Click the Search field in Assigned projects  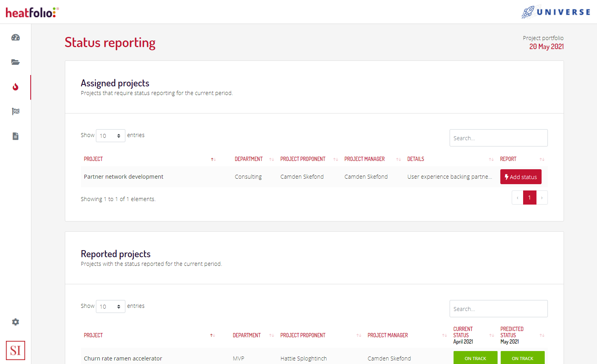[x=498, y=138]
